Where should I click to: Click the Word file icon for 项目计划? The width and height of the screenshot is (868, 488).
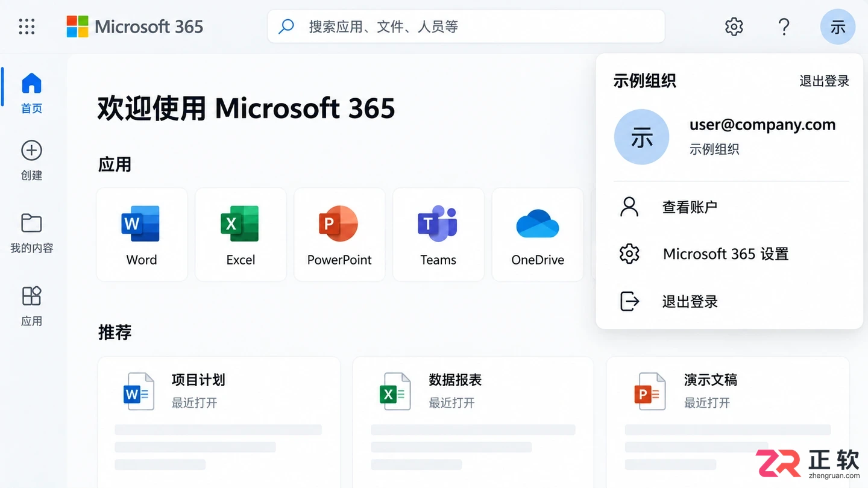coord(139,392)
